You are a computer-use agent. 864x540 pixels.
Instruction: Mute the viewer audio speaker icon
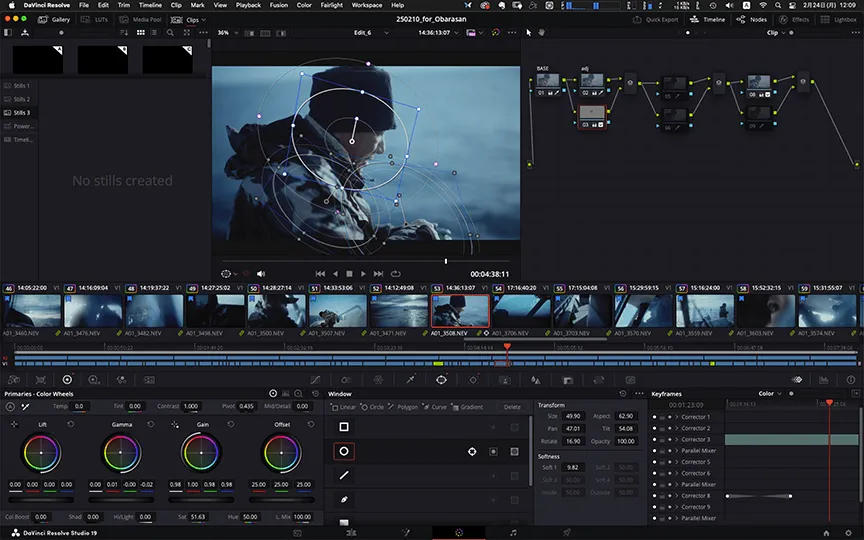click(261, 273)
